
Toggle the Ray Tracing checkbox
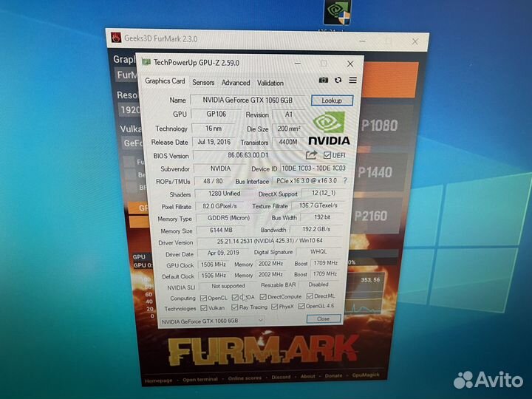coord(234,307)
